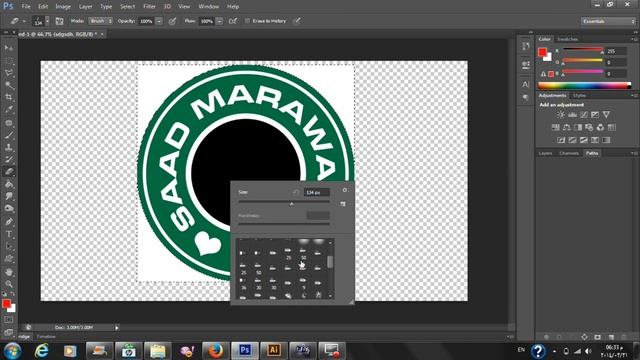640x360 pixels.
Task: Open brush preset picker gear menu
Action: [x=345, y=190]
